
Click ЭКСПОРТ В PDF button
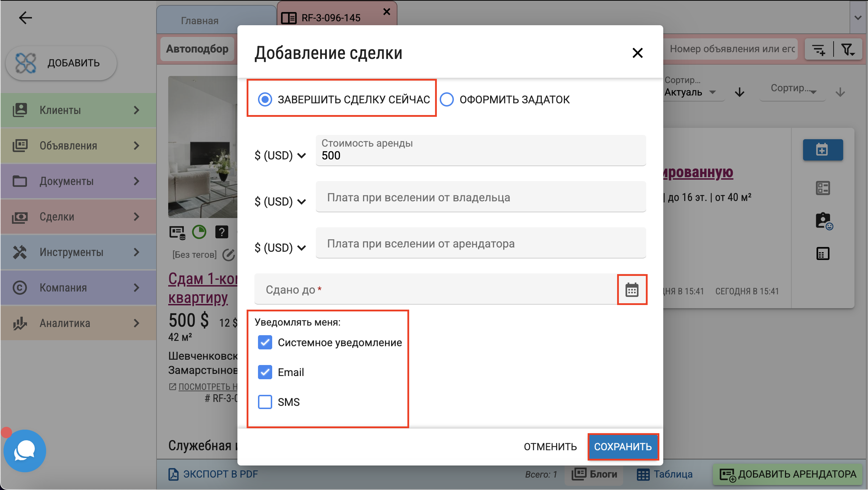click(x=213, y=474)
